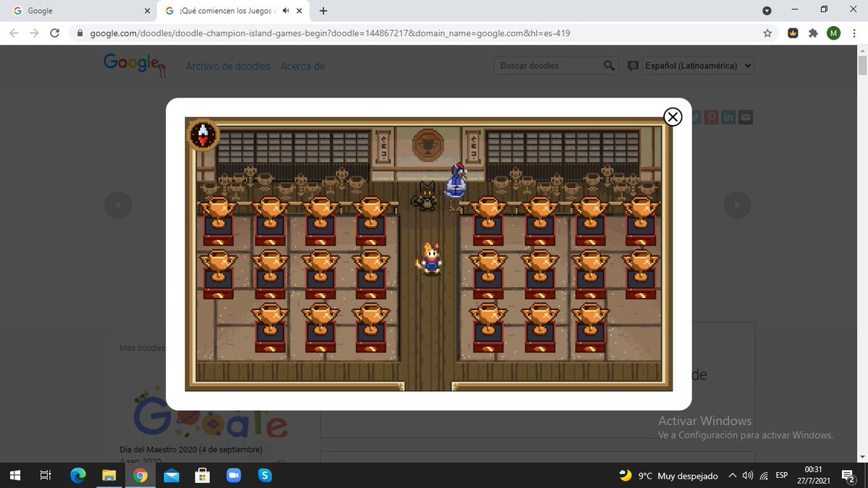The width and height of the screenshot is (868, 488).
Task: Reload the page
Action: 54,33
